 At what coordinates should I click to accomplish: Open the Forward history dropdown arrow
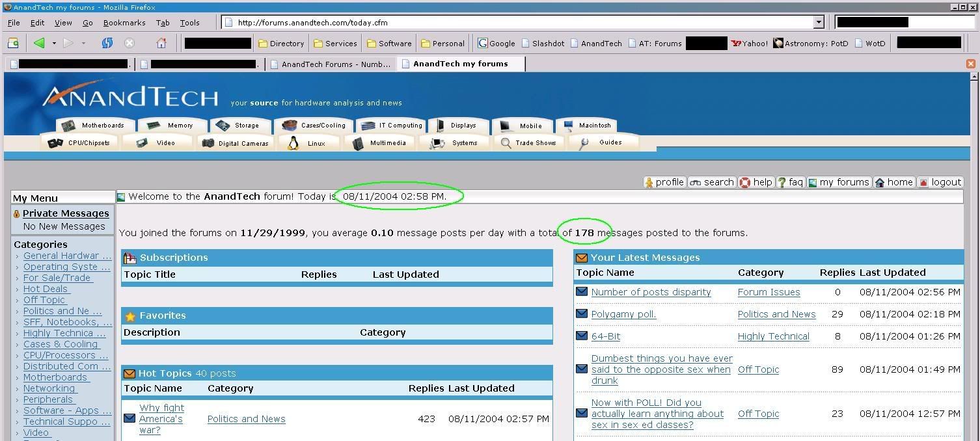tap(83, 44)
